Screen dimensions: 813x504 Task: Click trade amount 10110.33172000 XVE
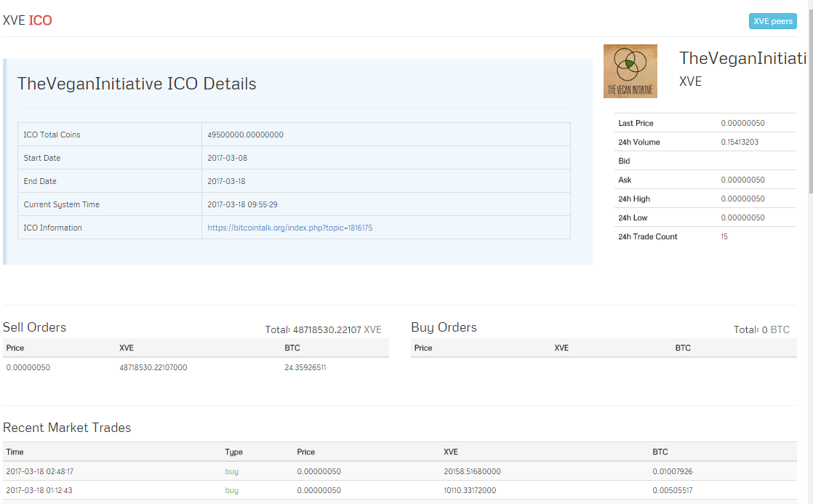coord(470,490)
